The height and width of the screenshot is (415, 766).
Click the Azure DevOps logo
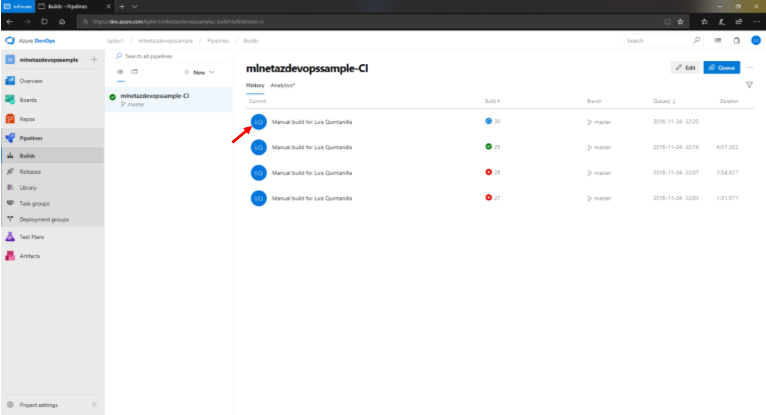[30, 41]
